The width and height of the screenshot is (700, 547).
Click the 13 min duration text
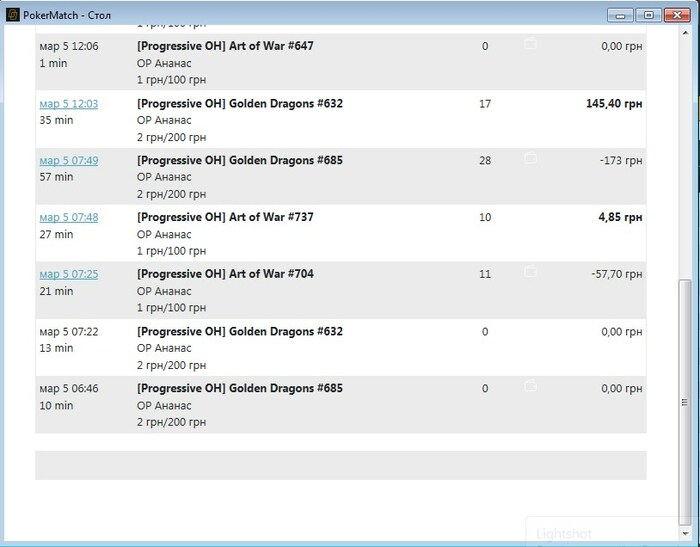coord(56,348)
